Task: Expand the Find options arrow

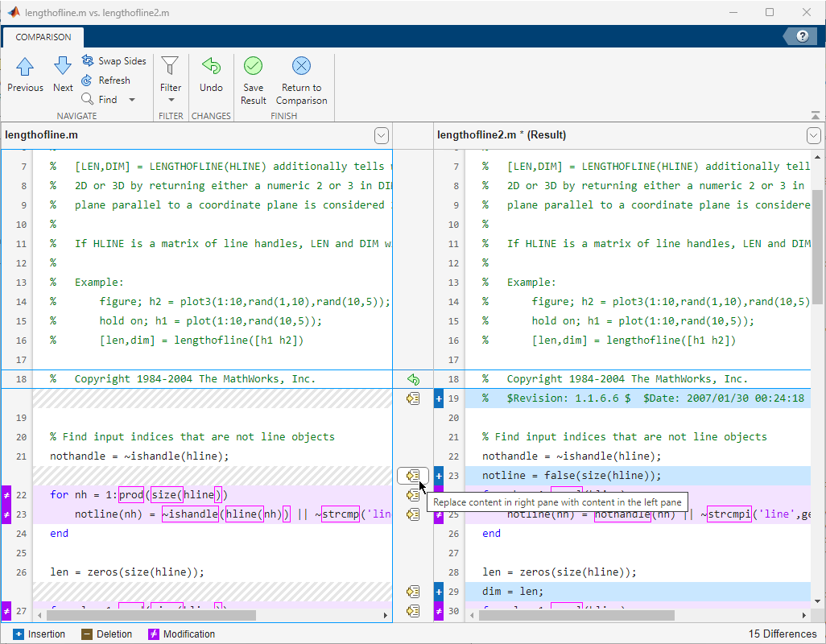Action: (x=132, y=100)
